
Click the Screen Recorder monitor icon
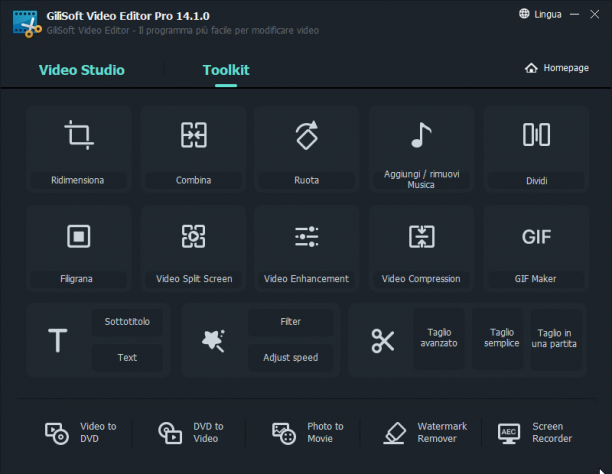509,433
